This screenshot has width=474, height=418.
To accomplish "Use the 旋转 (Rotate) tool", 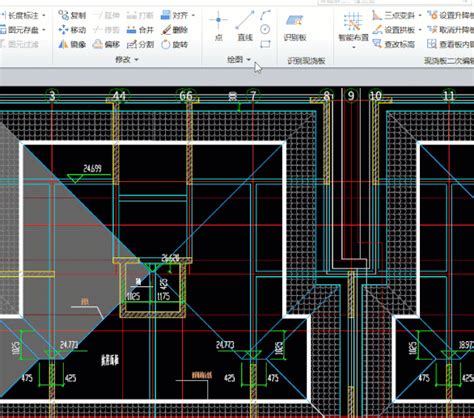I will (174, 44).
